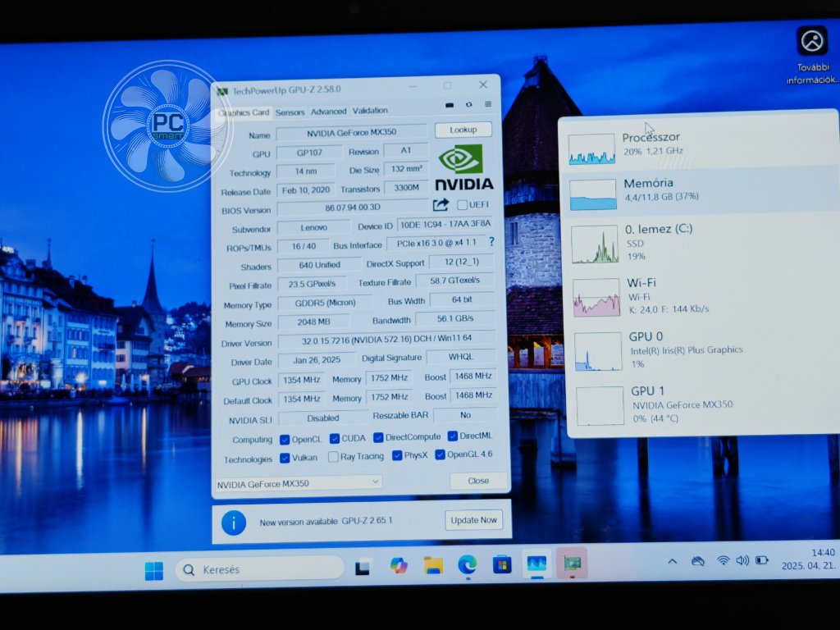The height and width of the screenshot is (630, 840).
Task: Open Microsoft Store from the taskbar
Action: [502, 564]
